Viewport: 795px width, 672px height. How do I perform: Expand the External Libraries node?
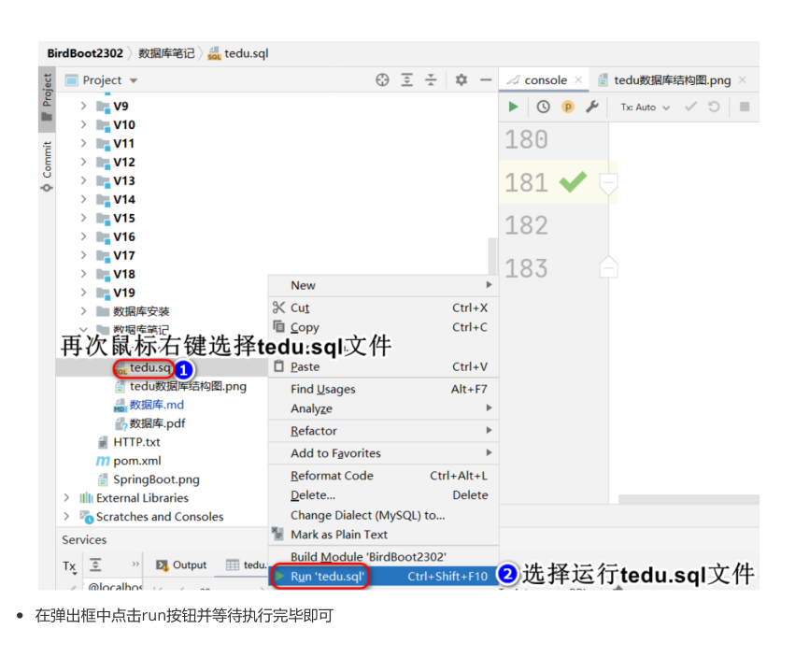point(65,499)
